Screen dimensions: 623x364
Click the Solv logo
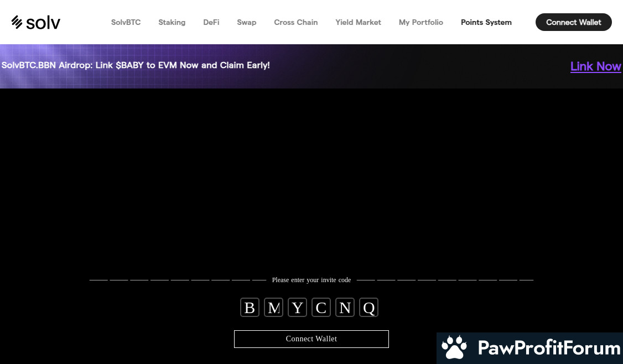[36, 22]
